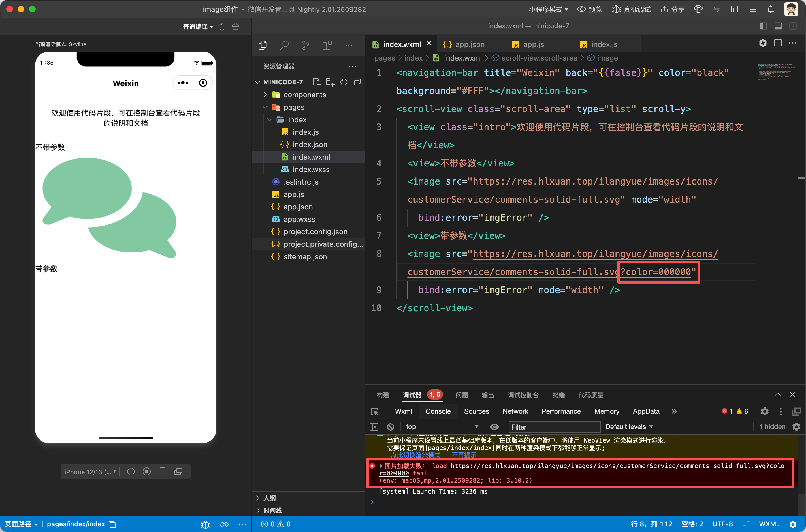Image resolution: width=806 pixels, height=532 pixels.
Task: Open the 普通编译 compile mode dropdown
Action: point(198,27)
